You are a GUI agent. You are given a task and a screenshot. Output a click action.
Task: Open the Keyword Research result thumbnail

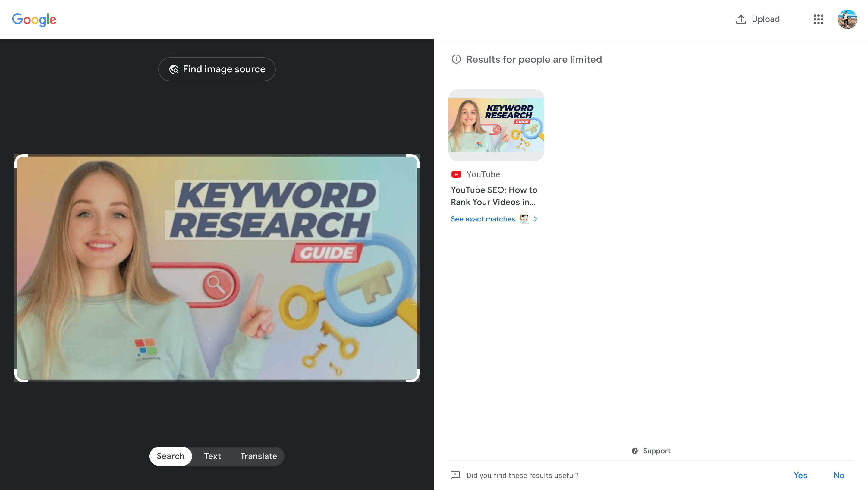coord(496,125)
